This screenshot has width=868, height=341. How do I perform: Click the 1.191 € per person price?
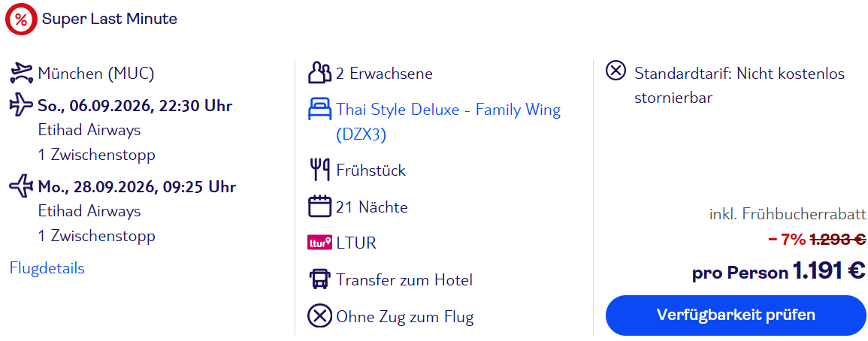click(829, 272)
